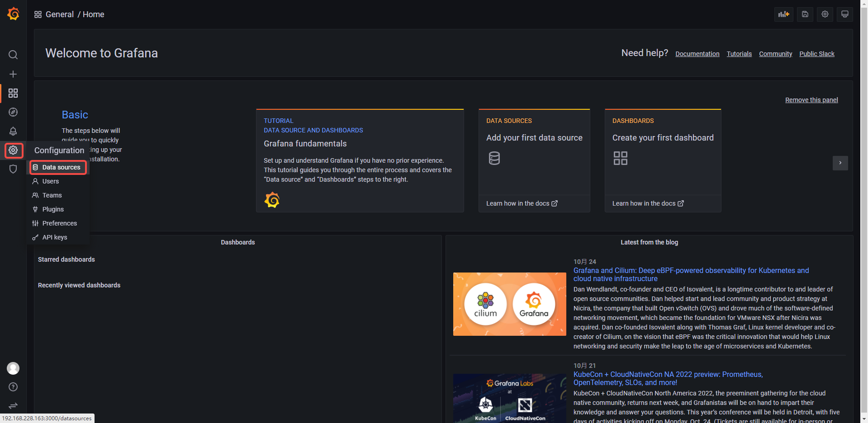Image resolution: width=868 pixels, height=423 pixels.
Task: Click the Save dashboard icon
Action: click(x=805, y=14)
